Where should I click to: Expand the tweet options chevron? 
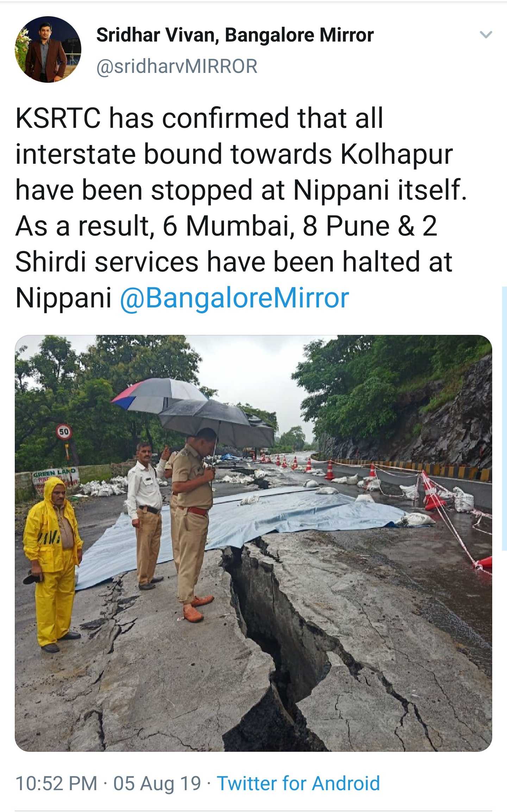(486, 35)
